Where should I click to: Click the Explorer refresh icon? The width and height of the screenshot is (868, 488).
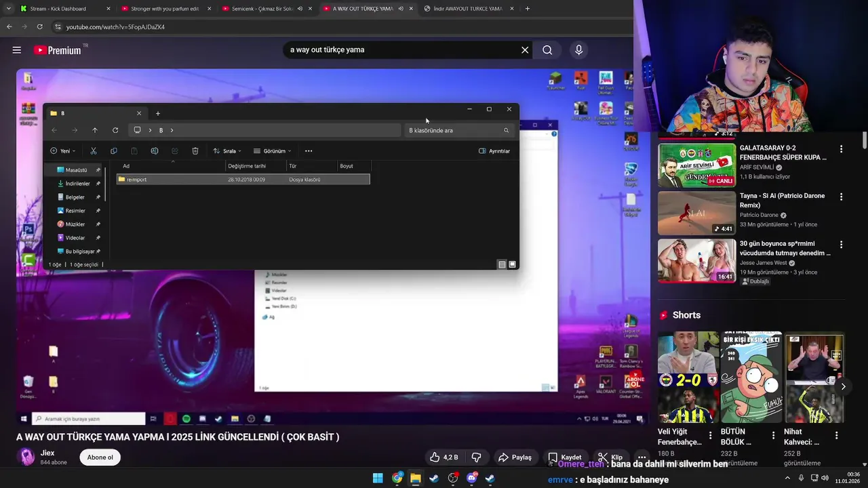coord(115,130)
